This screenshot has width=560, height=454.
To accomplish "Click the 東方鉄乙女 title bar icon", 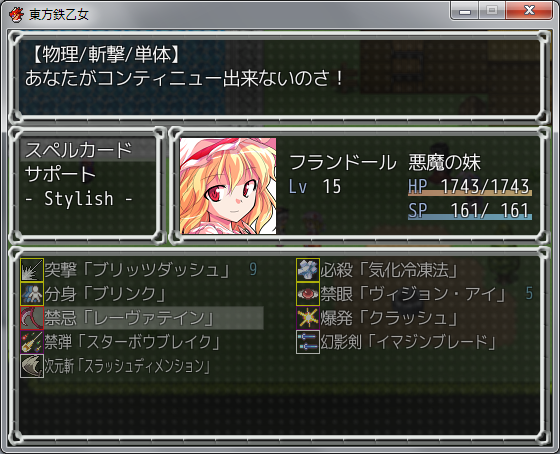I will point(16,15).
